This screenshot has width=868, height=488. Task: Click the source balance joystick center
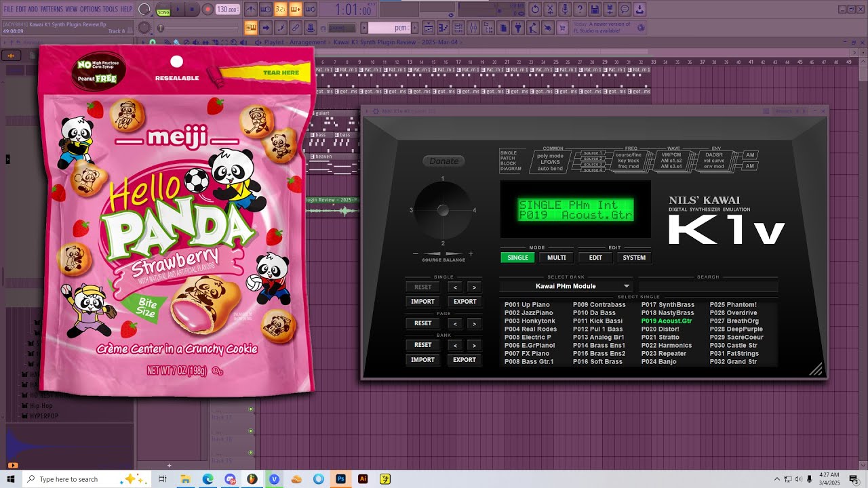(x=443, y=211)
